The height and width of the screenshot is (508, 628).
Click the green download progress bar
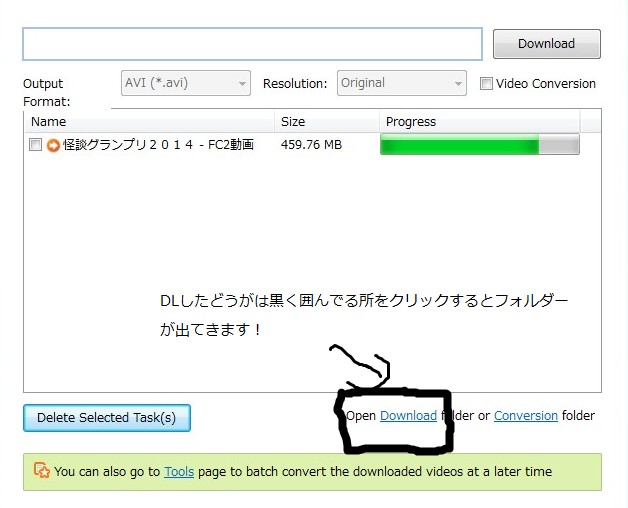479,144
